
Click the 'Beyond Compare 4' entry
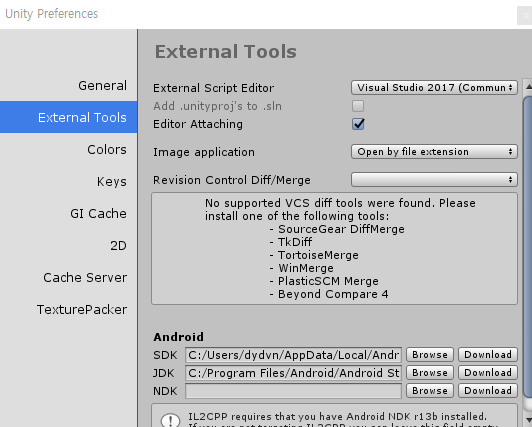333,294
